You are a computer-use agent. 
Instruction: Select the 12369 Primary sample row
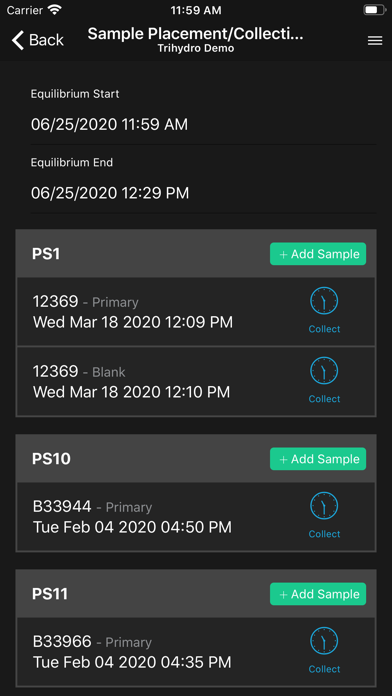click(x=196, y=312)
